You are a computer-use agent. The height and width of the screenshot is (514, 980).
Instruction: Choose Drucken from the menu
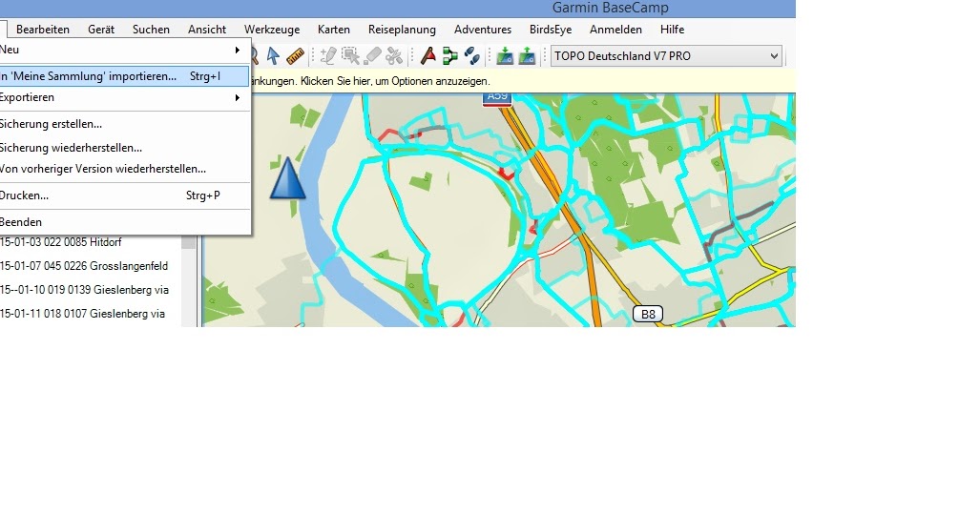click(122, 195)
